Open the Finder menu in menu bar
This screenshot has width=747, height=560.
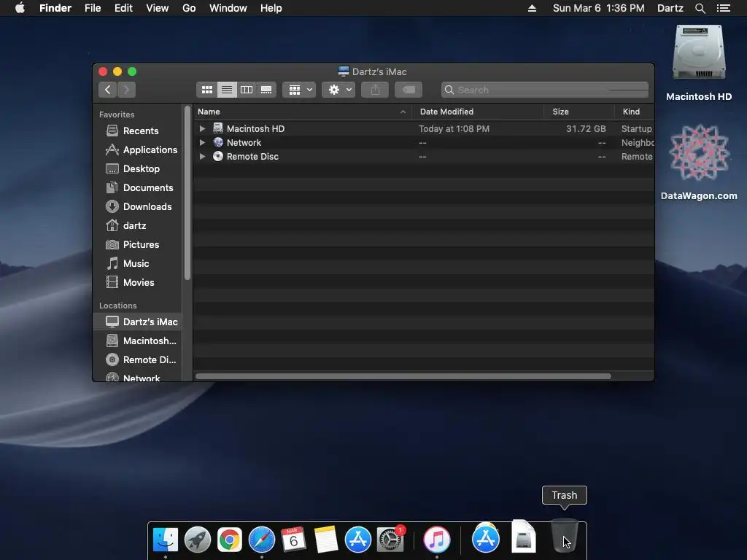click(55, 8)
